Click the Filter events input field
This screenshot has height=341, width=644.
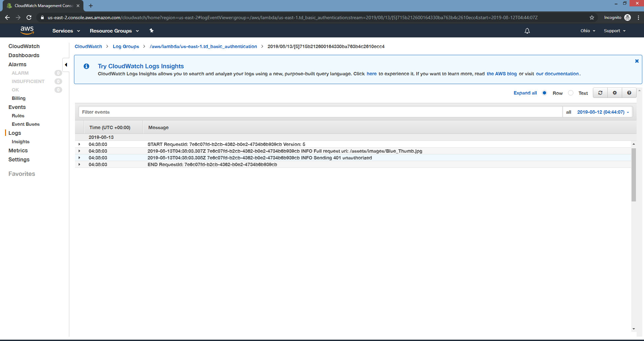click(x=320, y=112)
